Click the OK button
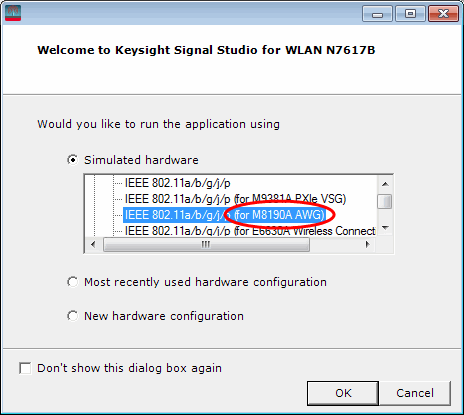Image resolution: width=464 pixels, height=415 pixels. [343, 393]
